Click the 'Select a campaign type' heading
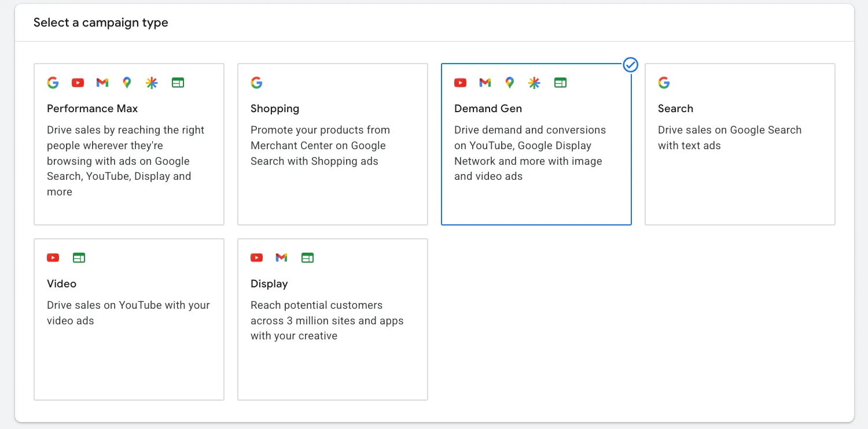 pyautogui.click(x=101, y=23)
